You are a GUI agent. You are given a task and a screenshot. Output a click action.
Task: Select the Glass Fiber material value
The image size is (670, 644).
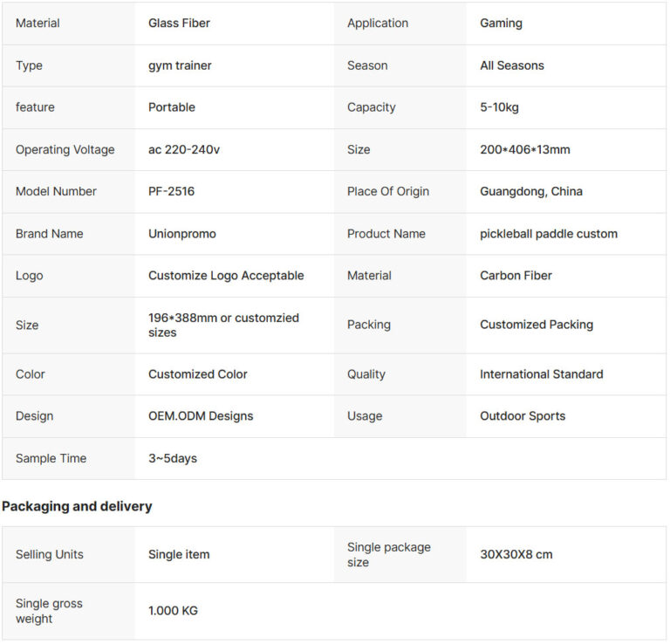[179, 23]
